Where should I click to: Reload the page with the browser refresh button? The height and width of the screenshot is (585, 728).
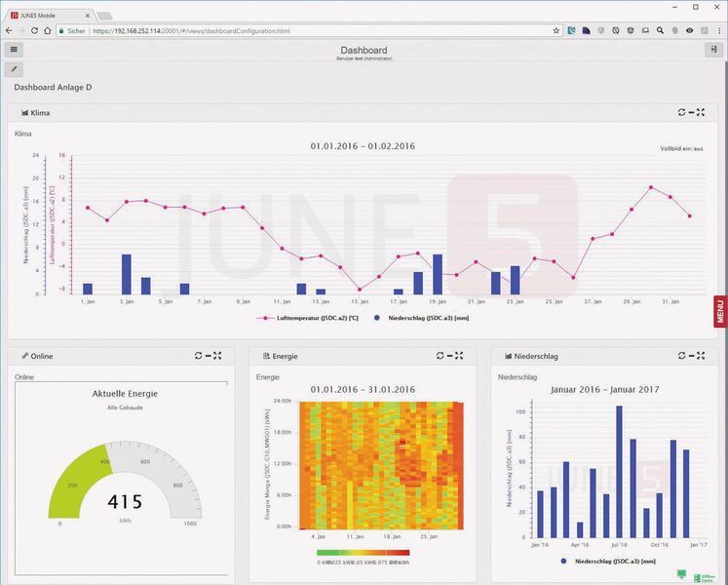pos(34,30)
